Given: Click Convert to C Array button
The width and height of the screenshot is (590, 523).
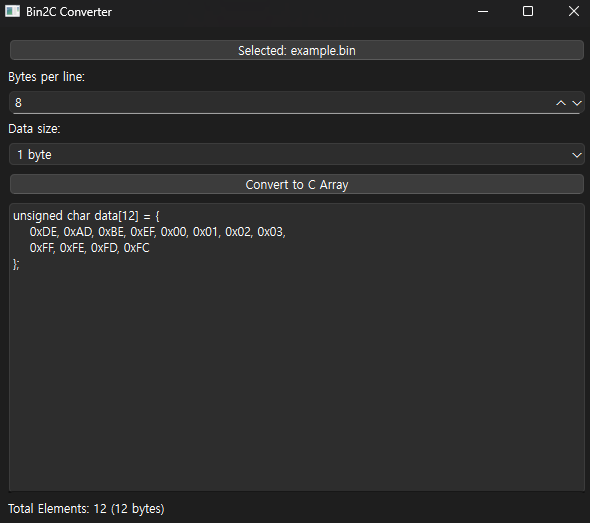Looking at the screenshot, I should [x=297, y=184].
